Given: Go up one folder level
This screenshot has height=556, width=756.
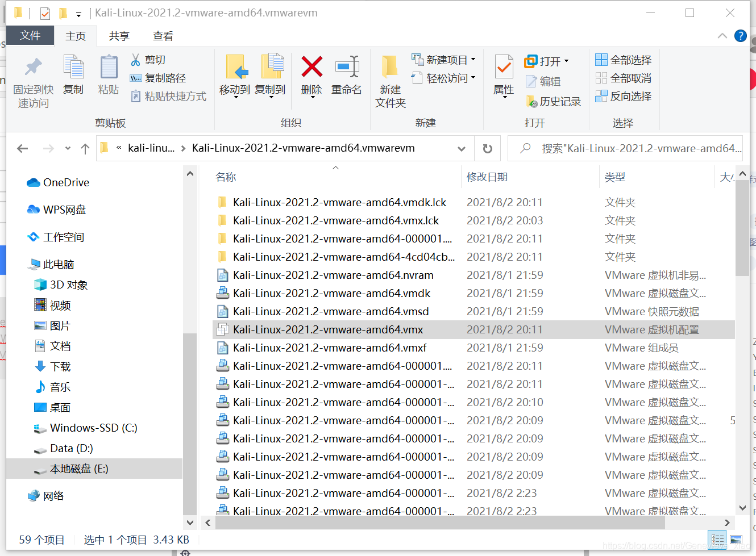Looking at the screenshot, I should click(x=85, y=148).
